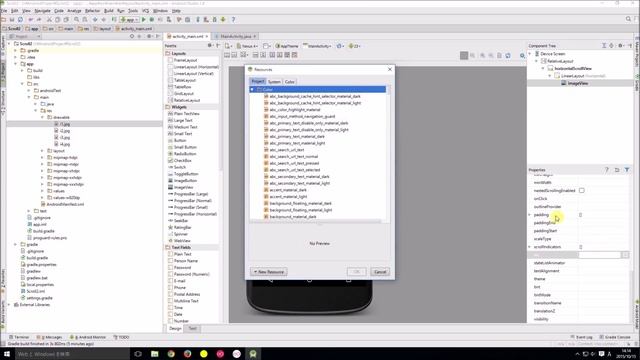
Task: Click the highlighted zoom-to-fit icon above the design canvas
Action: coord(464,55)
